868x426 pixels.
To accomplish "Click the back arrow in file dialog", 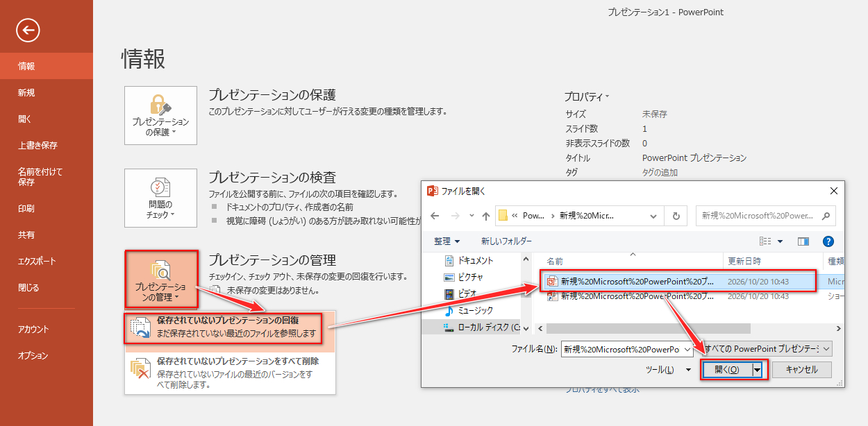I will tap(435, 216).
